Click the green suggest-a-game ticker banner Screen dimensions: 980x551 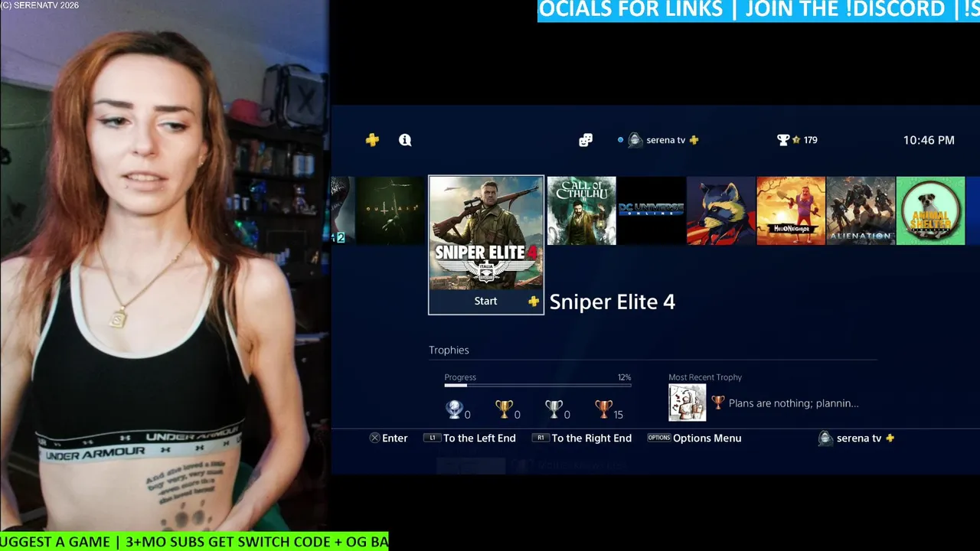coord(194,542)
